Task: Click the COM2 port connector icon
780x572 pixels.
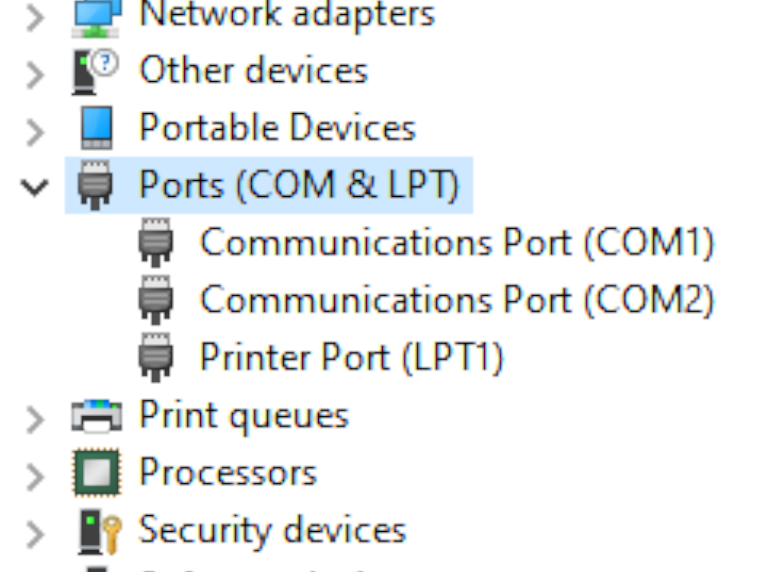Action: click(156, 299)
